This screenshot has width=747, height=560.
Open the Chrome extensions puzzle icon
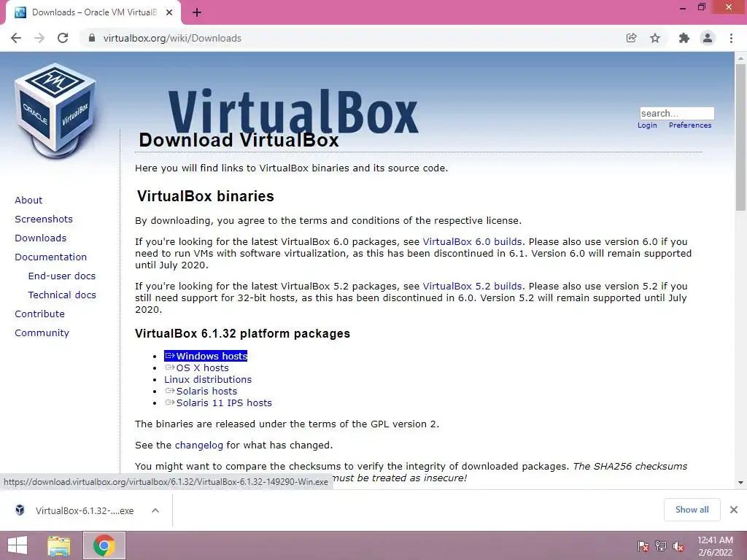[684, 38]
